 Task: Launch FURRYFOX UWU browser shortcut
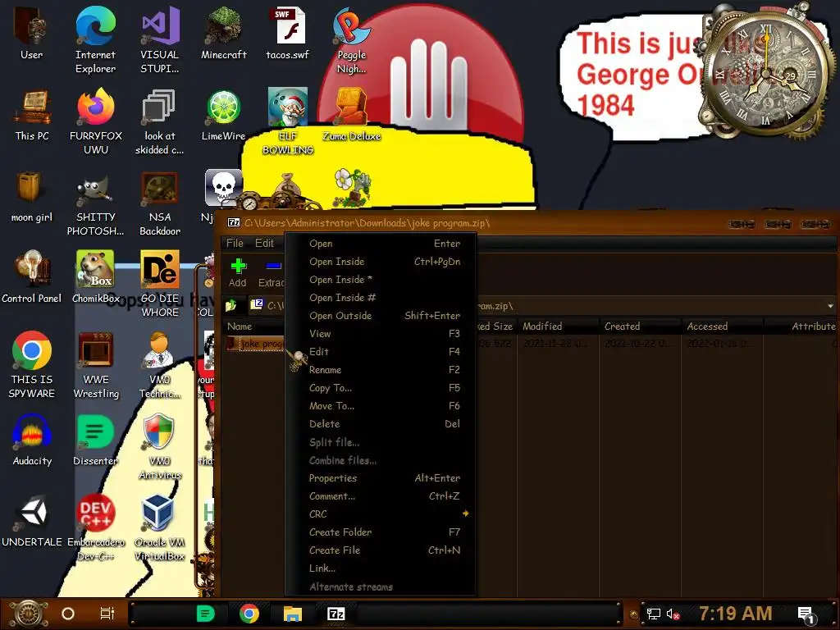(x=96, y=121)
